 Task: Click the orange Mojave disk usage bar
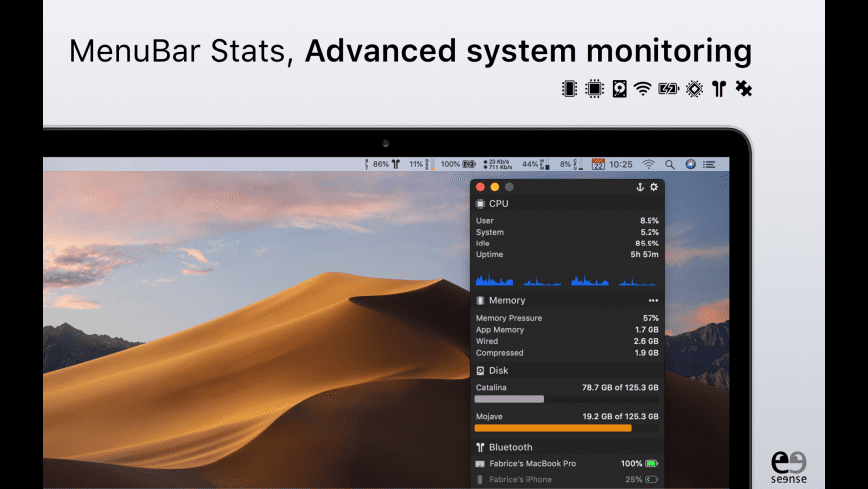(567, 428)
